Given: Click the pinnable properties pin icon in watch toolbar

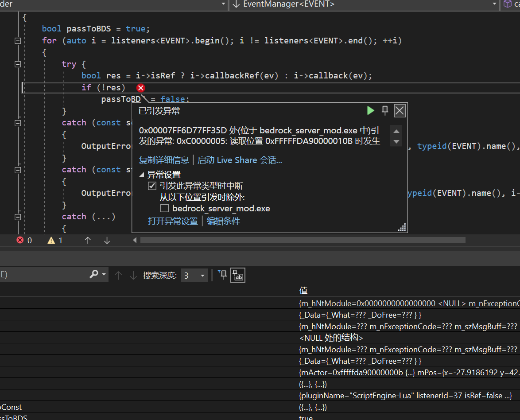Looking at the screenshot, I should pos(221,275).
